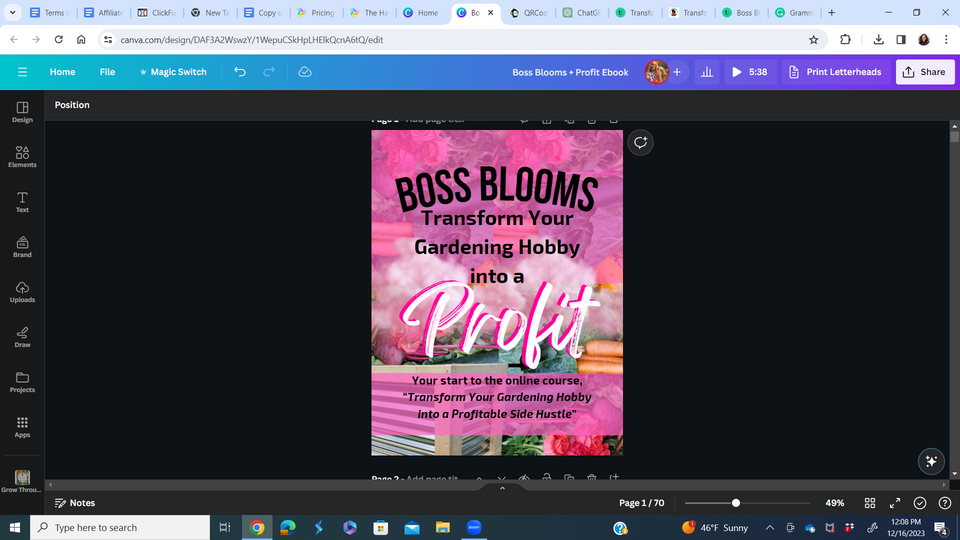Image resolution: width=960 pixels, height=540 pixels.
Task: Click the design title Boss Blooms + Profit Ebook
Action: tap(570, 72)
